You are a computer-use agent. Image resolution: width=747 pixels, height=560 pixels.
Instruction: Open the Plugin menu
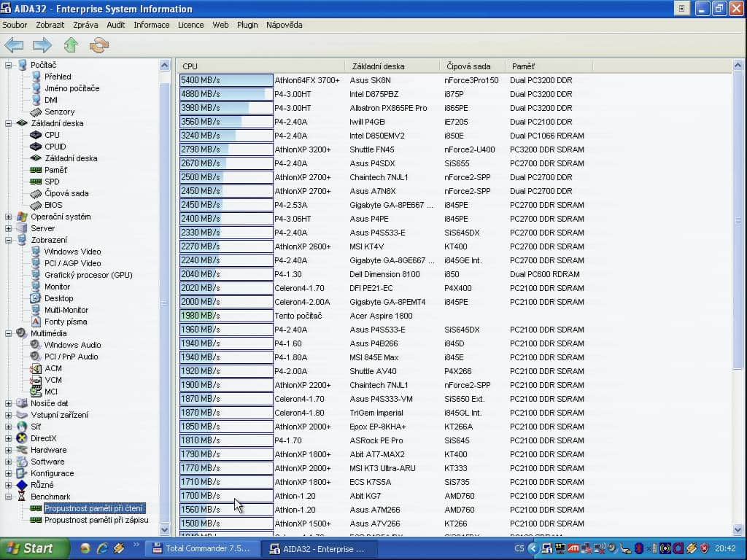click(247, 25)
